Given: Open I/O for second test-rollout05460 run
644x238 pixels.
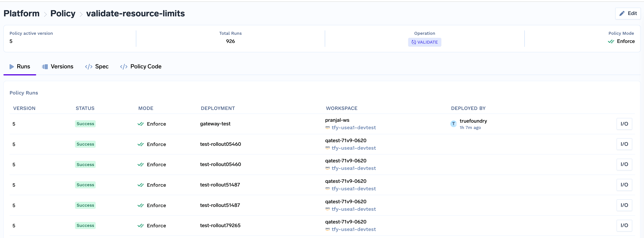Looking at the screenshot, I should (624, 164).
